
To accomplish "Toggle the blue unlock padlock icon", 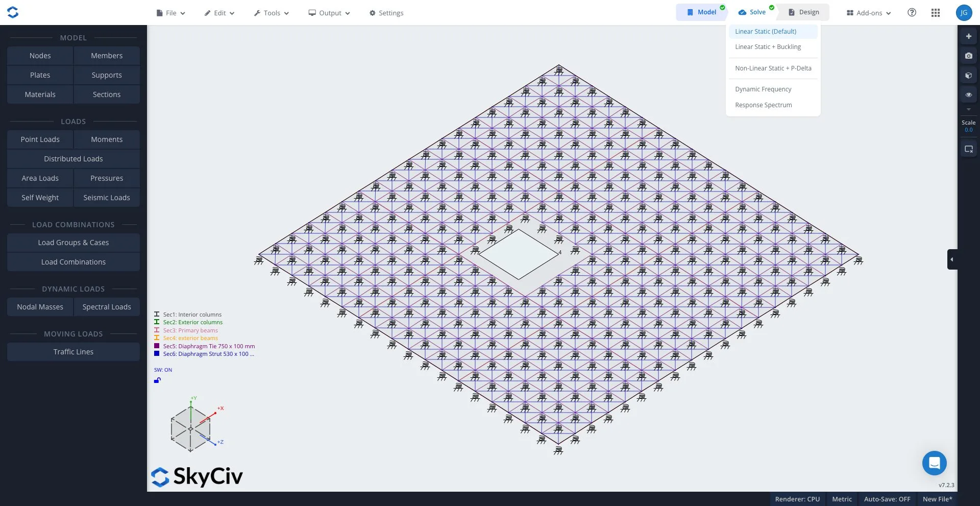I will [x=157, y=380].
